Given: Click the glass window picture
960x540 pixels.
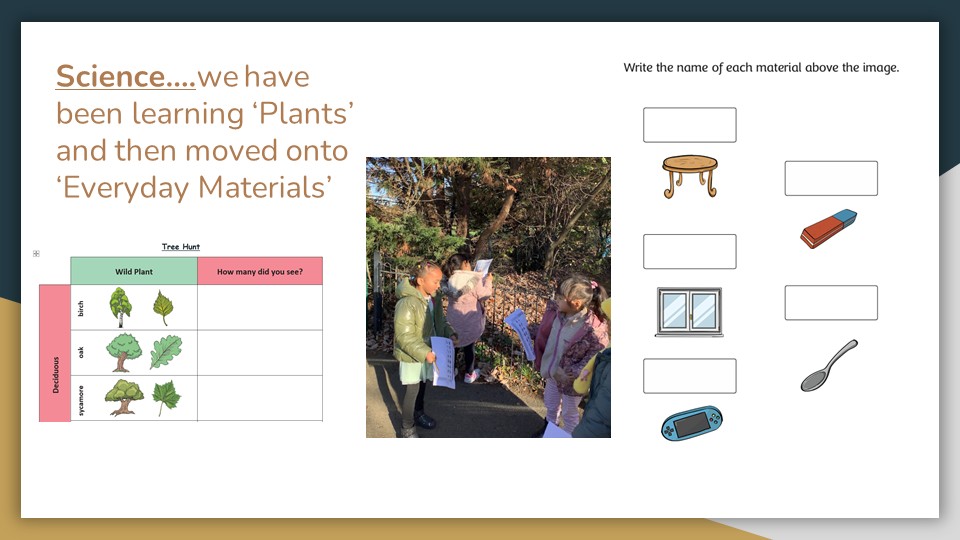Looking at the screenshot, I should pos(689,312).
